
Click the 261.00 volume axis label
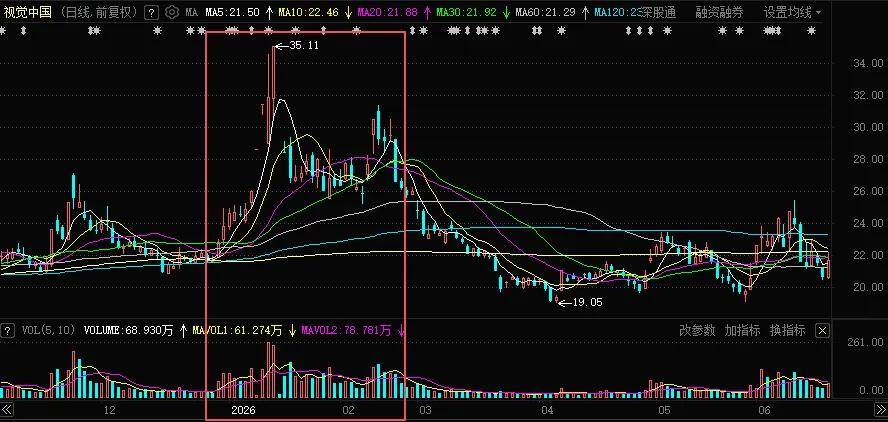click(866, 342)
